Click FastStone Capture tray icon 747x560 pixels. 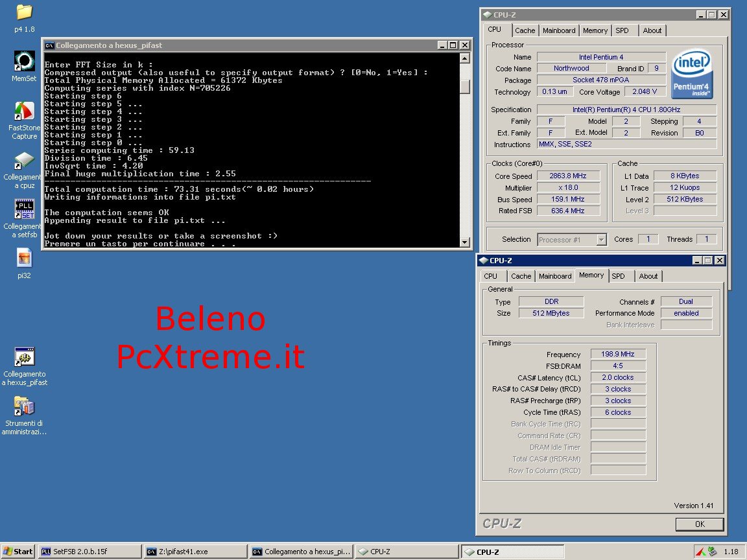click(701, 552)
